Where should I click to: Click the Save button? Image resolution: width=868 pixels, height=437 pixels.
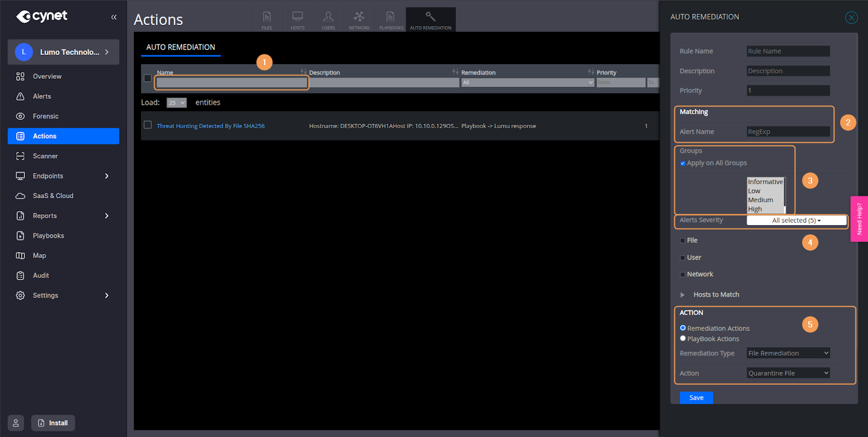(x=696, y=398)
